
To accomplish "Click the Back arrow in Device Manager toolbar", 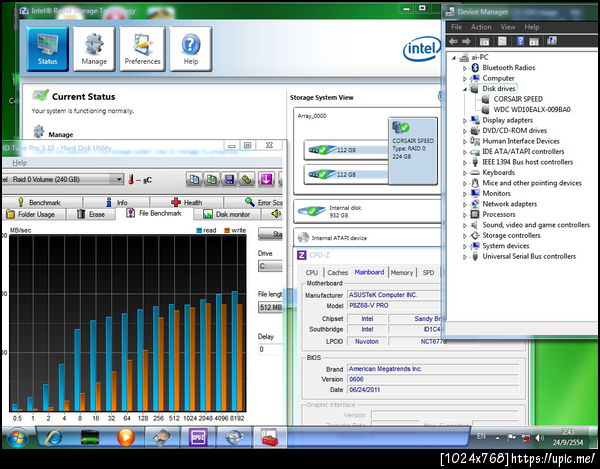I will tap(453, 41).
